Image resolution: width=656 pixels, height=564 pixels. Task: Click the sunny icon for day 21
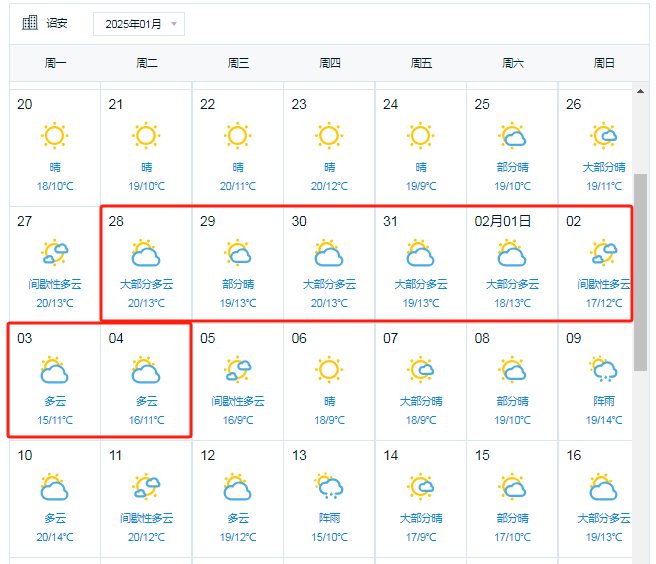click(146, 136)
